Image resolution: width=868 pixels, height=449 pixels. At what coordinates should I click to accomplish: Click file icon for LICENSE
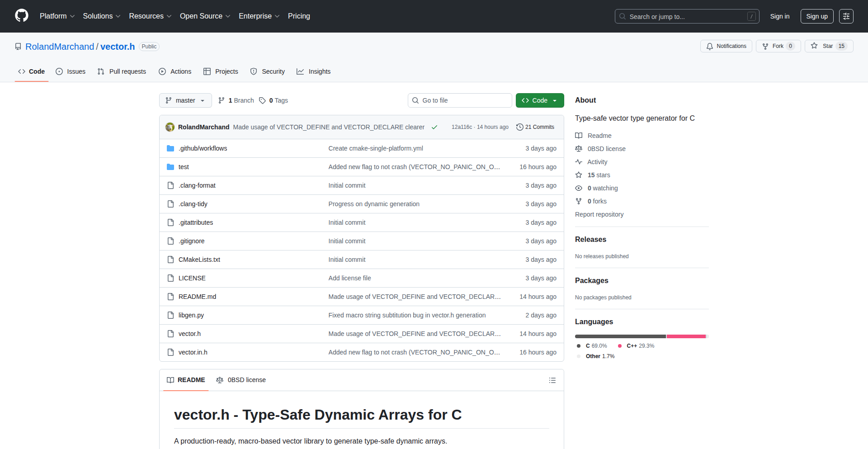coord(170,278)
